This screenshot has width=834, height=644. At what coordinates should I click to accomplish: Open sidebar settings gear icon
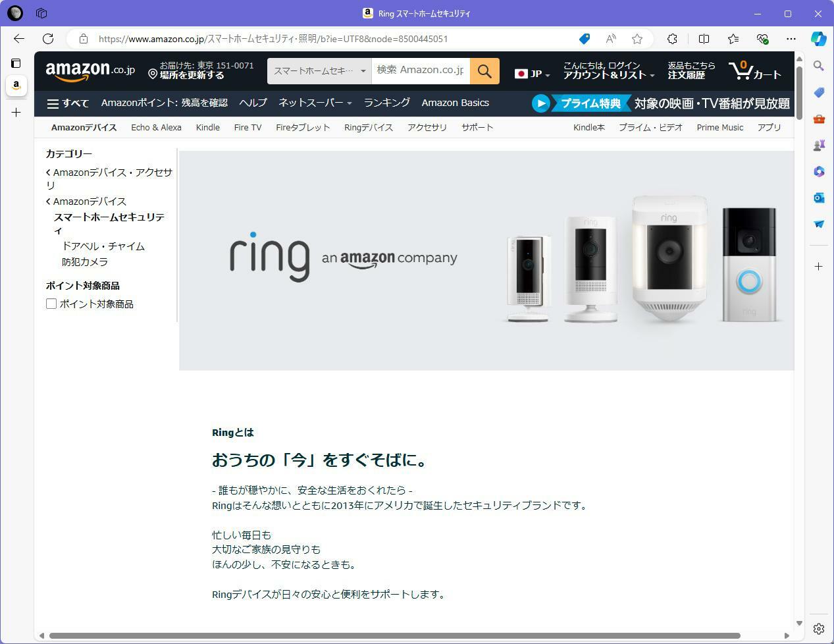(819, 629)
